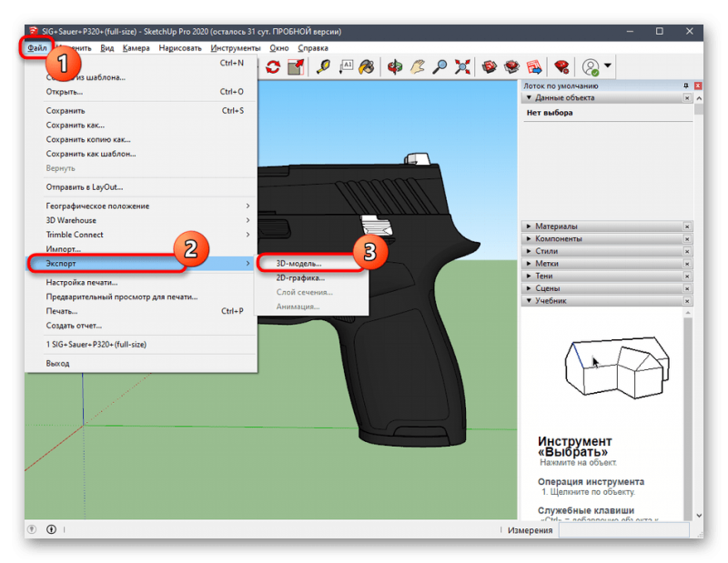The width and height of the screenshot is (728, 563).
Task: Click the info credits status bar icon
Action: coord(52,529)
